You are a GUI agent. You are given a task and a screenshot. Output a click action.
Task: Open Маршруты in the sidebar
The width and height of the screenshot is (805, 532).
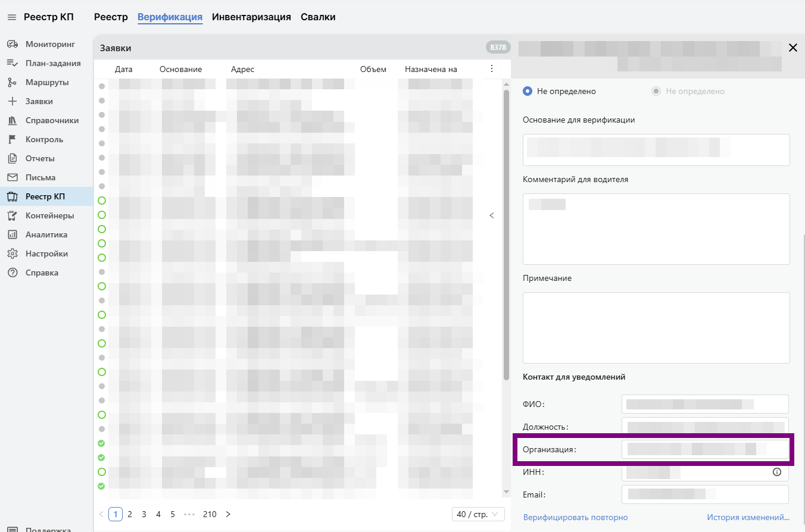pyautogui.click(x=46, y=82)
